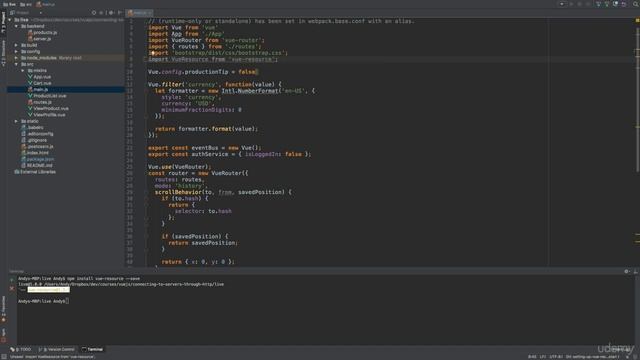The width and height of the screenshot is (640, 360).
Task: Click the scroll from source icon in Project panel
Action: 94,13
